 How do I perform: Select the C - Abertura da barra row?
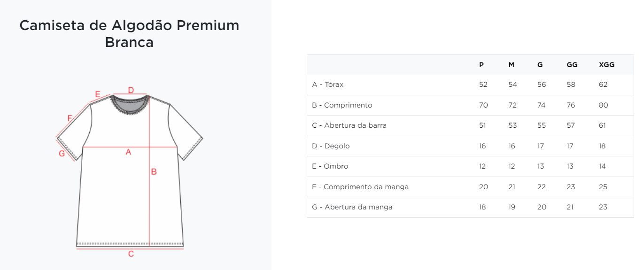tap(470, 125)
